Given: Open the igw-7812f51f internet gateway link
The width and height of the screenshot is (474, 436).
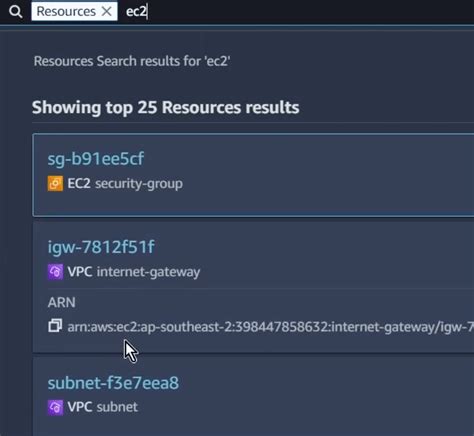Looking at the screenshot, I should [101, 247].
